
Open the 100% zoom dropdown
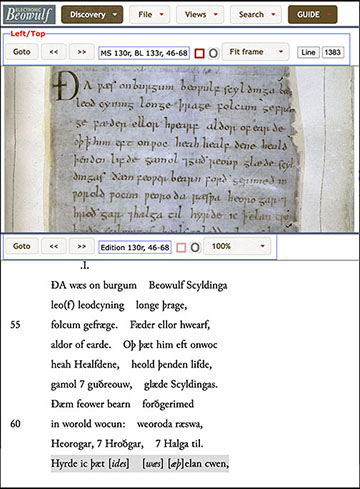click(x=237, y=246)
